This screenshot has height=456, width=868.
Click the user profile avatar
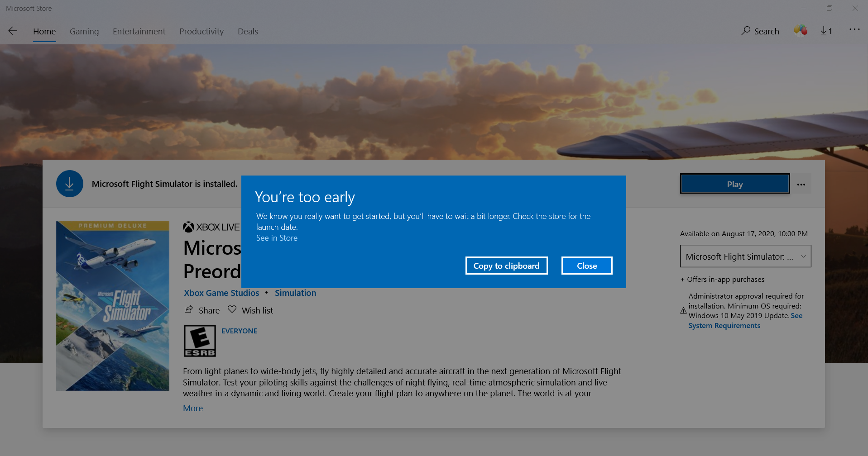pos(801,30)
